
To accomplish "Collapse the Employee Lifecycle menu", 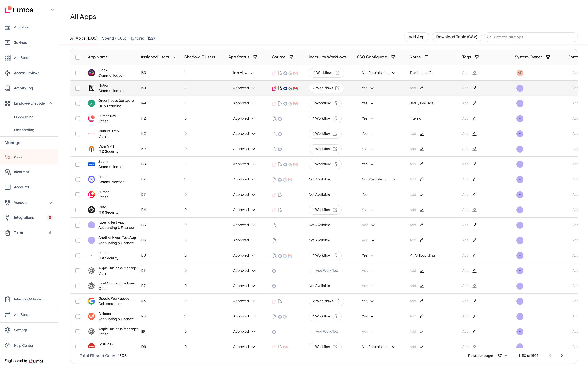I will point(50,103).
